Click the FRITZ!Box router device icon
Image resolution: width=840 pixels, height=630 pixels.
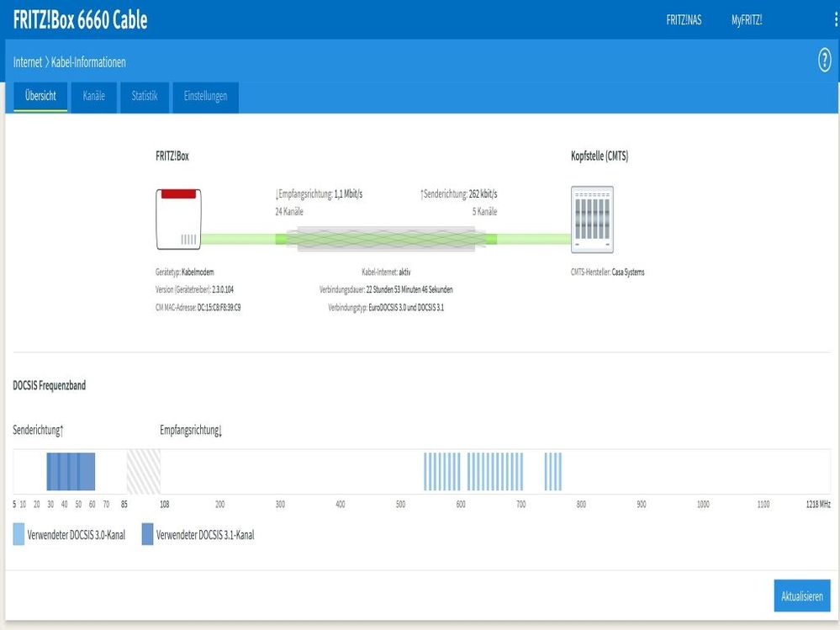tap(178, 219)
